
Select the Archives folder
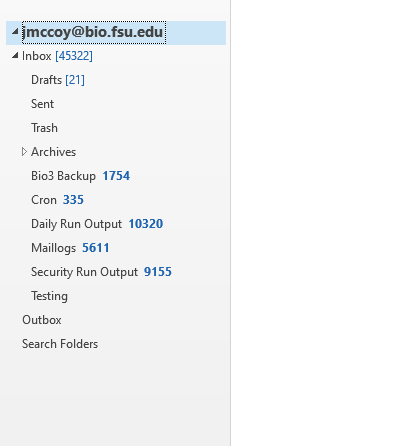(x=54, y=152)
